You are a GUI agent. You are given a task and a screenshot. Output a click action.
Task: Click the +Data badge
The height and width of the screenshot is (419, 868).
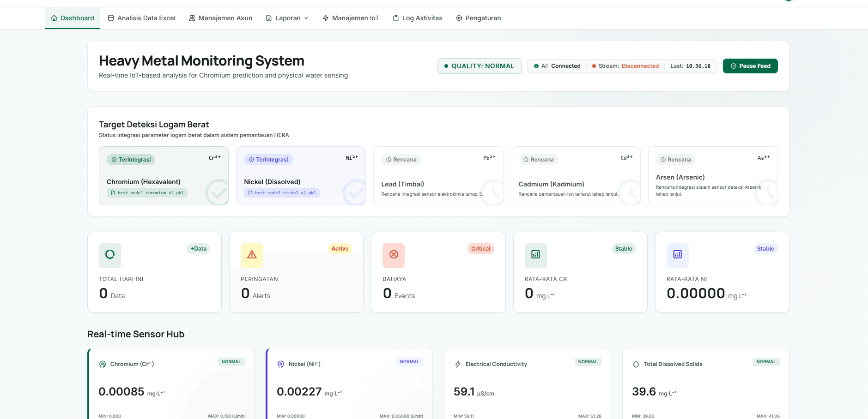click(199, 249)
